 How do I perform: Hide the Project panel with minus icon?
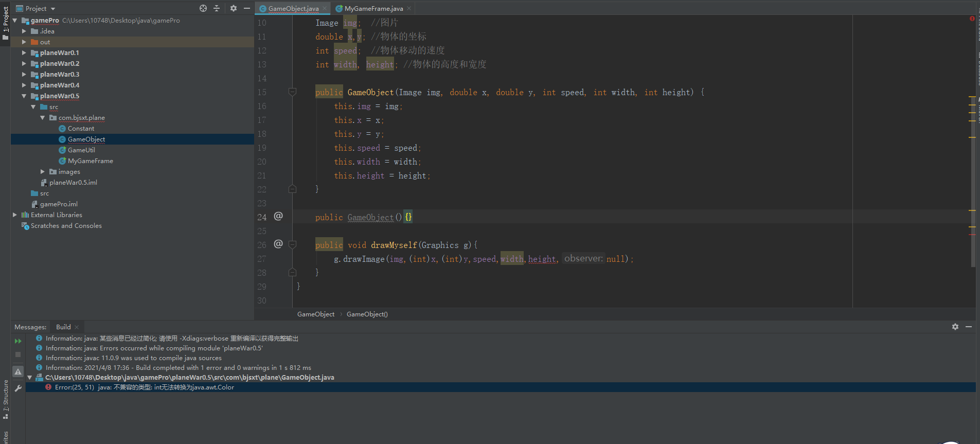coord(247,8)
